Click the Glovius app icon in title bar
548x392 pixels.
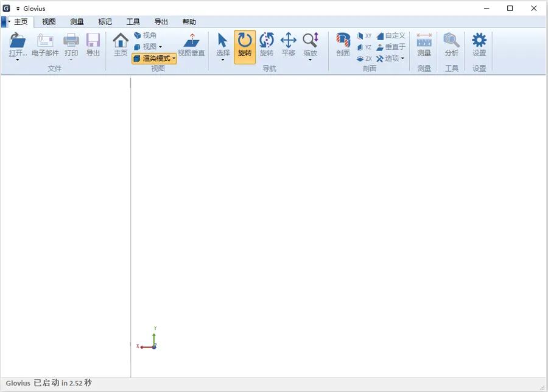[6, 8]
